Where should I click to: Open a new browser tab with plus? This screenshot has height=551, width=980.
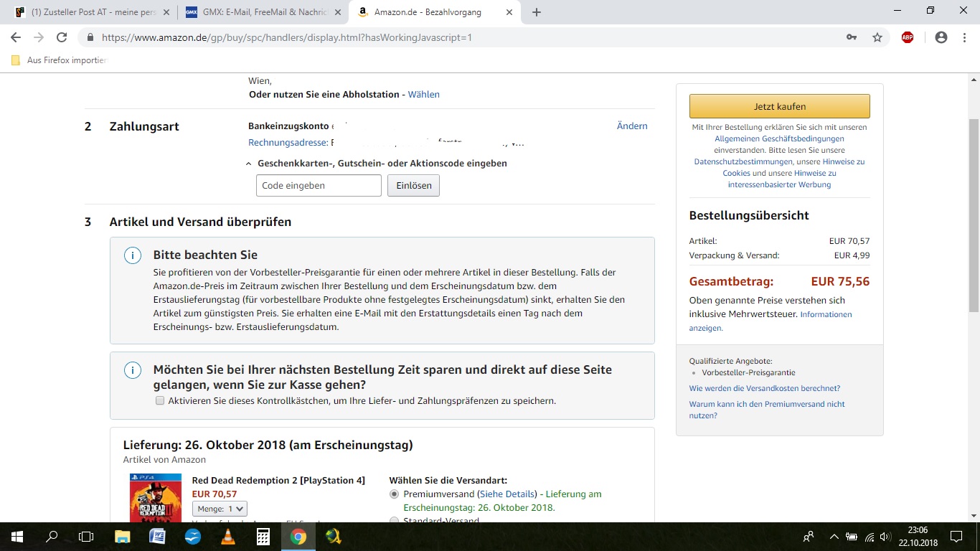(x=536, y=12)
